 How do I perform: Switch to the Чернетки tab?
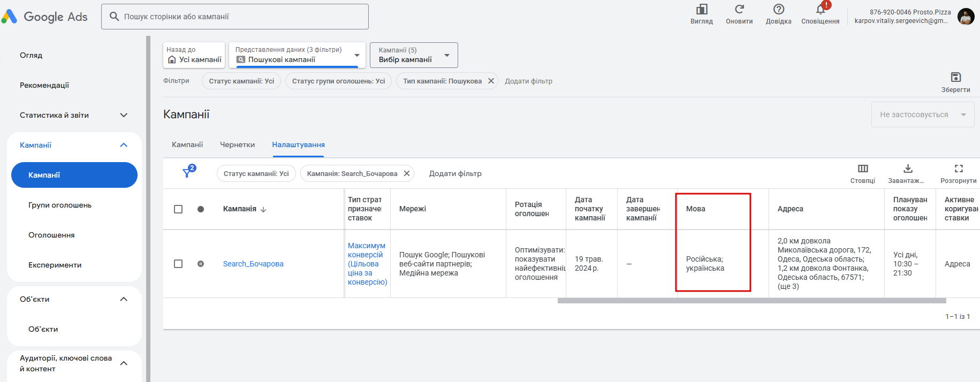click(x=237, y=145)
